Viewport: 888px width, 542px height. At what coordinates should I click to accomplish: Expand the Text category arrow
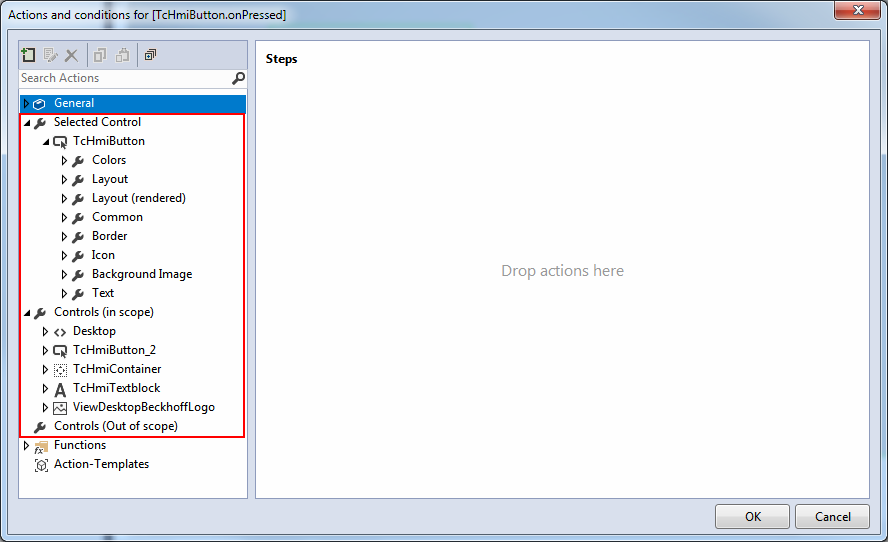tap(64, 293)
